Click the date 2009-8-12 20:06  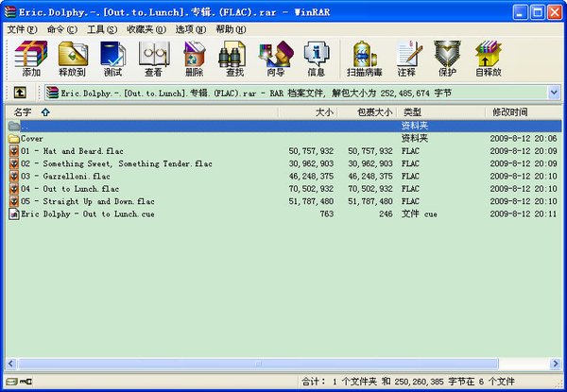524,138
